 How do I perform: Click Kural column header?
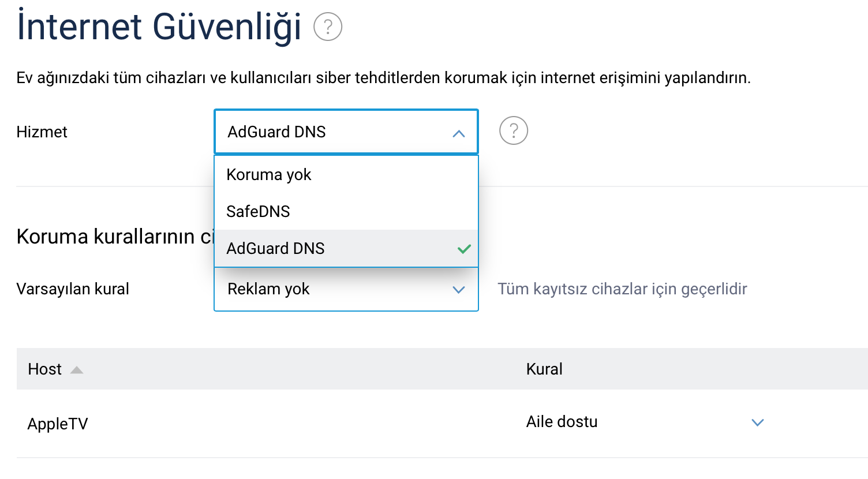point(544,369)
